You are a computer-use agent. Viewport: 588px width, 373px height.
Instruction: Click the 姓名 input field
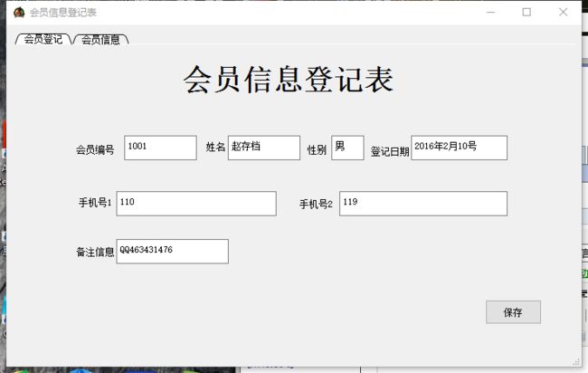coord(264,148)
